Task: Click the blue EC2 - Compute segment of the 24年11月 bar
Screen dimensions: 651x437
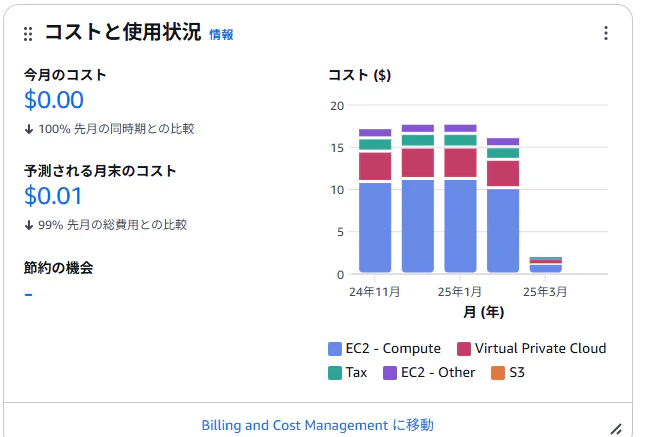Action: (x=375, y=227)
